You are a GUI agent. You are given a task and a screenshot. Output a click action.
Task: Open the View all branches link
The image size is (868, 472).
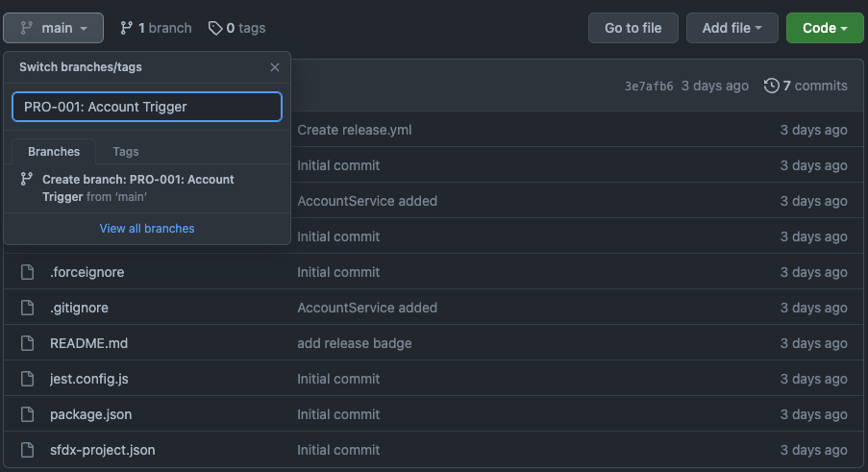[x=147, y=229]
